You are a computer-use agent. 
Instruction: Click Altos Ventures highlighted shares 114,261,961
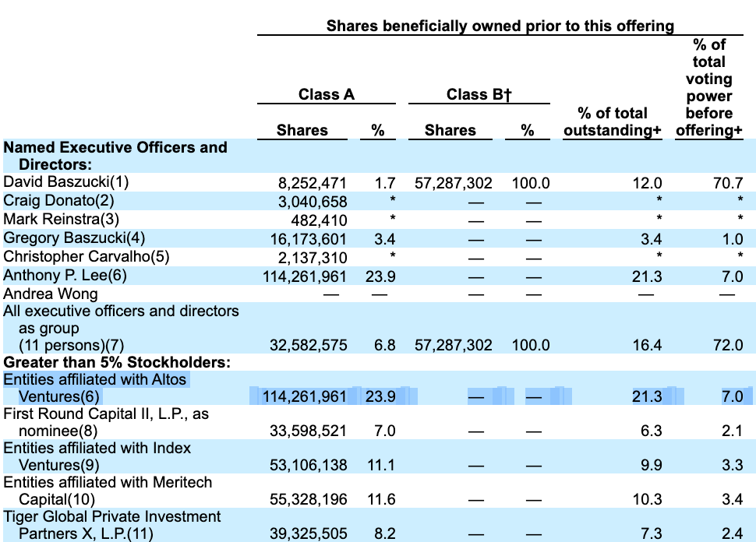click(304, 397)
